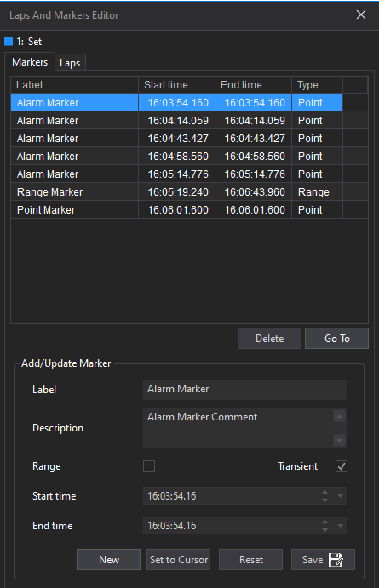This screenshot has width=379, height=588.
Task: Enable the Range checkbox
Action: pos(149,466)
